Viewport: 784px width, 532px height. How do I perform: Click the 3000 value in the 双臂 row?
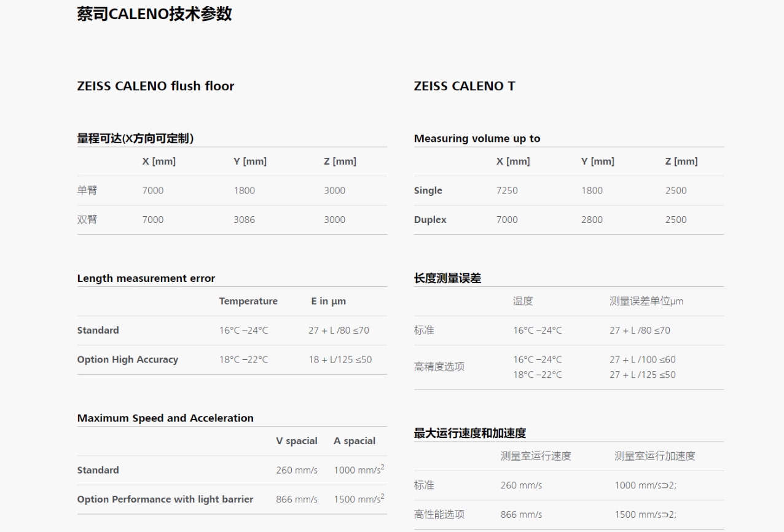click(335, 220)
